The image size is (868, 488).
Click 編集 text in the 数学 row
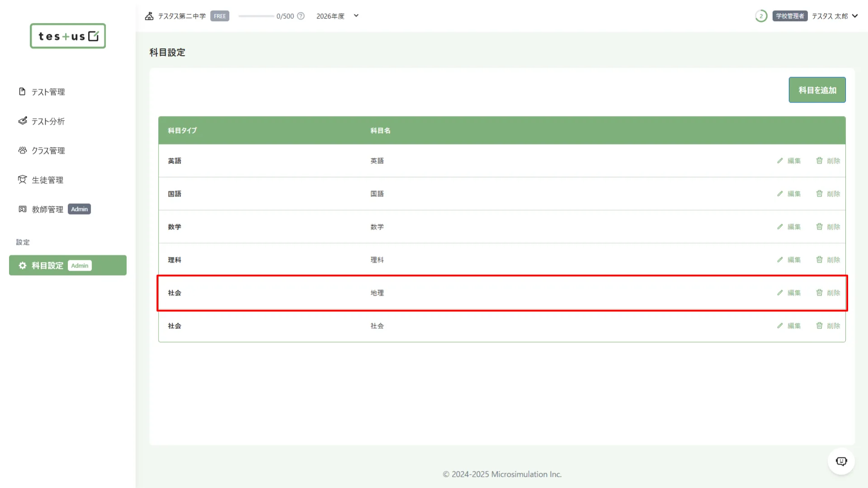[794, 227]
